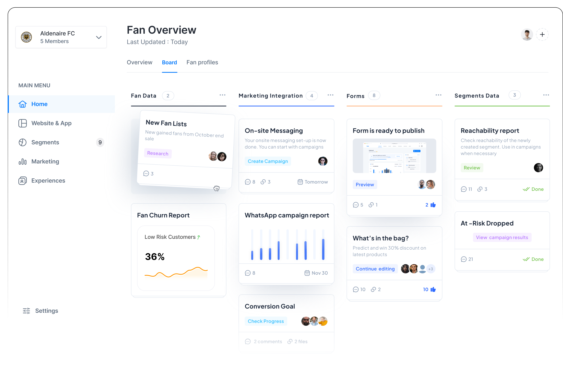
Task: Switch to the Fan profiles tab
Action: [x=202, y=62]
